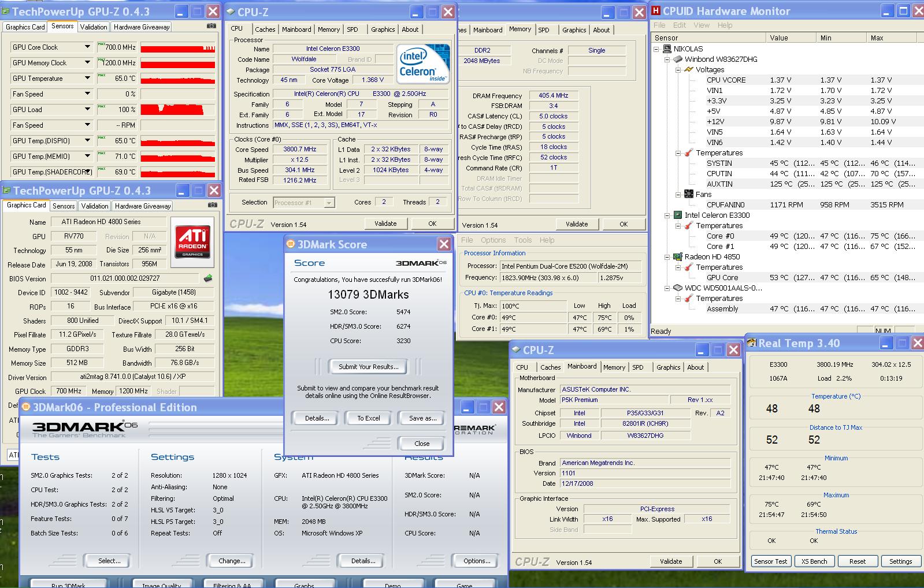Click the Driver Version field in GPU-Z
Screen dimensions: 924x588
tap(132, 377)
